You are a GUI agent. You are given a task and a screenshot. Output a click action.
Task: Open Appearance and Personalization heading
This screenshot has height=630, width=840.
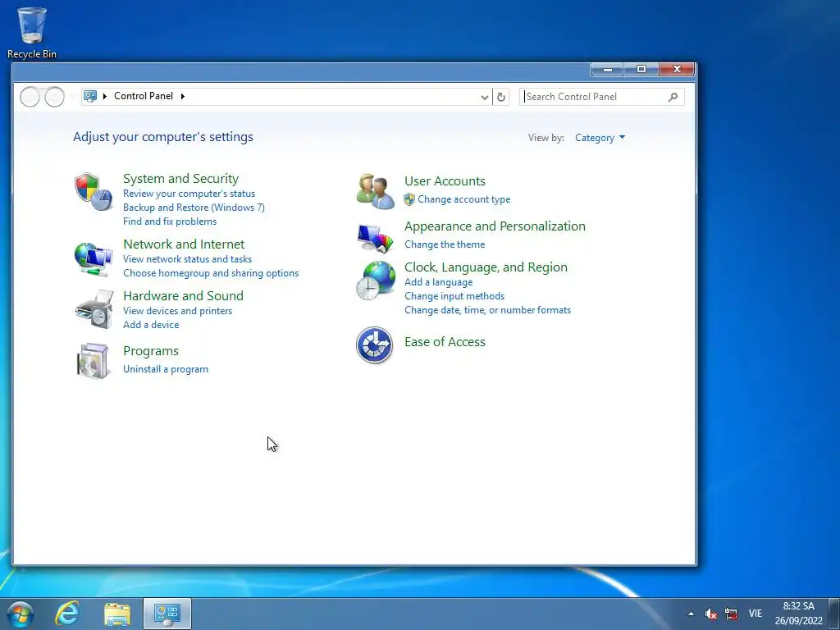pos(495,226)
